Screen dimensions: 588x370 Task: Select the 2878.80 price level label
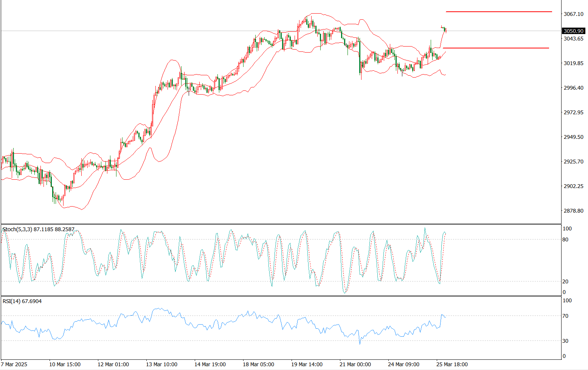(573, 211)
